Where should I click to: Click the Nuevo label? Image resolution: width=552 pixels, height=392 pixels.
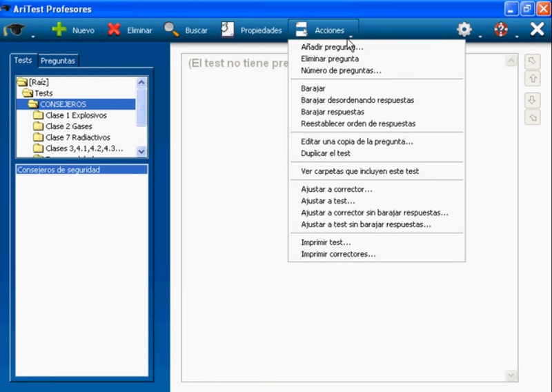coord(83,30)
